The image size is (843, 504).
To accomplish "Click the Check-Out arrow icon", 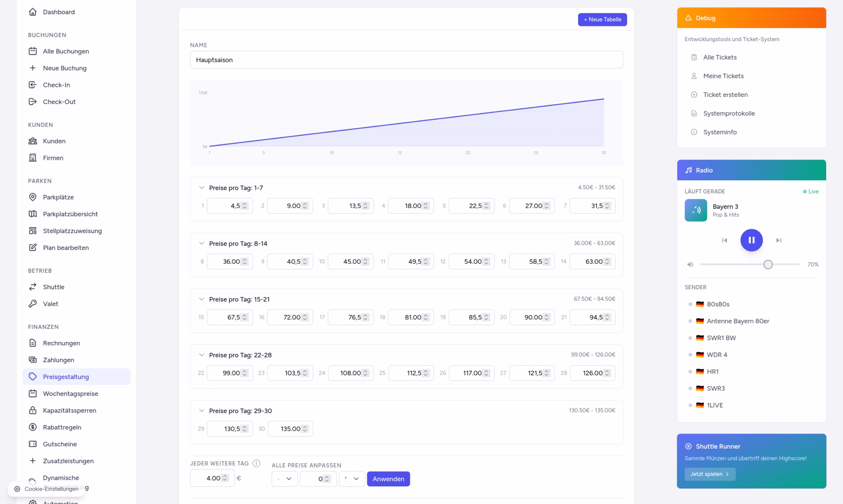I will (33, 102).
